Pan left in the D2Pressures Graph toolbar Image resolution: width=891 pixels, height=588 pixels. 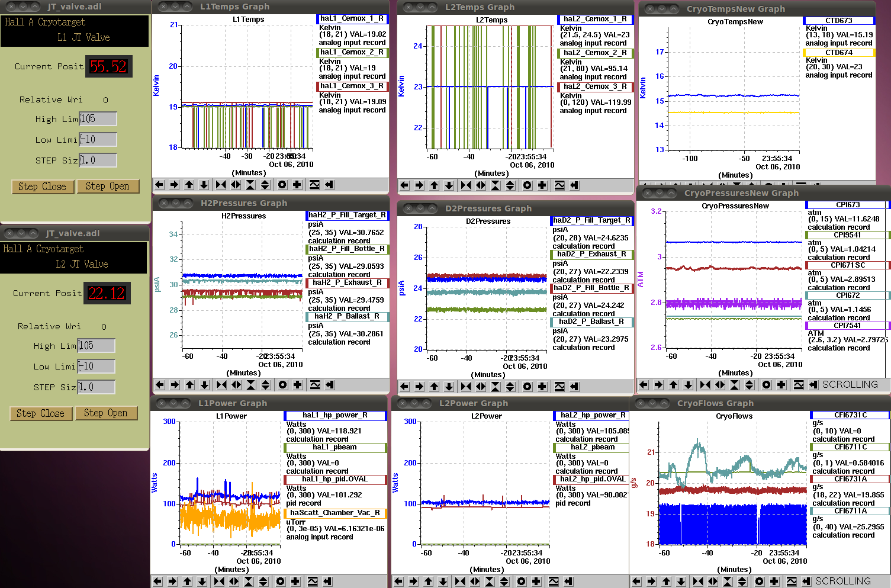(404, 387)
